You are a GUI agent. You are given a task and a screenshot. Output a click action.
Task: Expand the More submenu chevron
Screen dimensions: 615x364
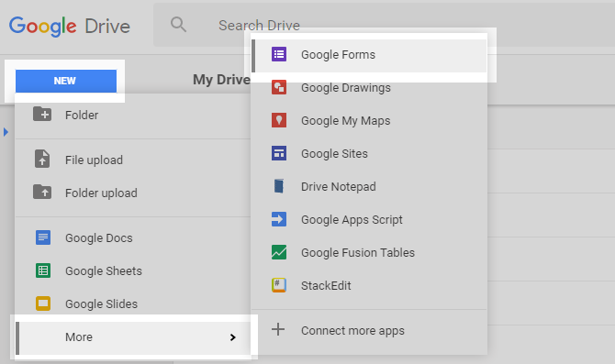(x=233, y=337)
